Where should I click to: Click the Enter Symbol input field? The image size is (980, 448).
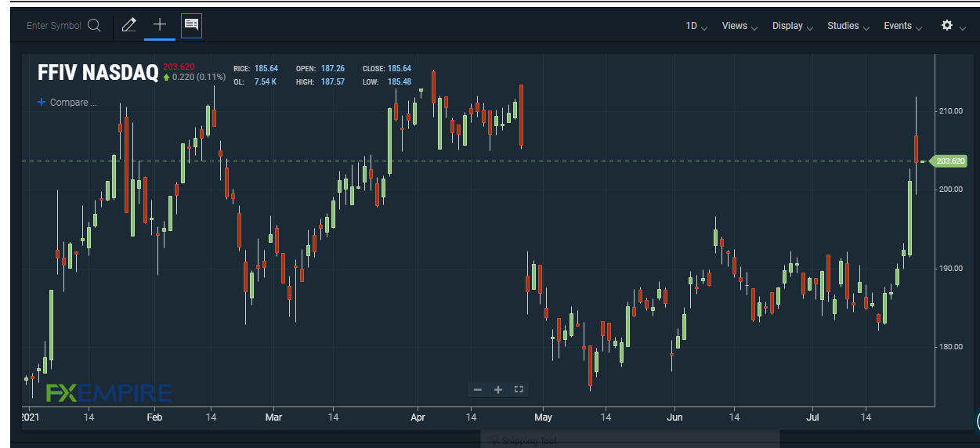(54, 26)
